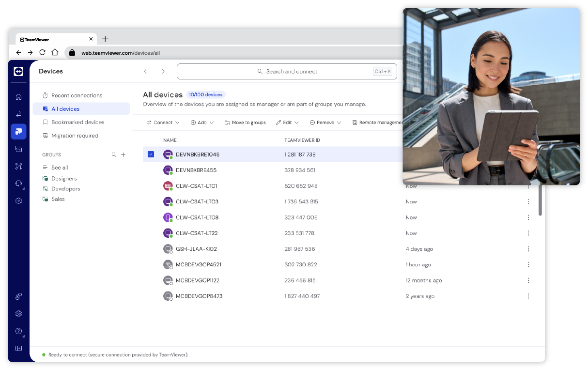This screenshot has width=588, height=370.
Task: Open the Remote Support arrows icon in sidebar
Action: coord(18,114)
